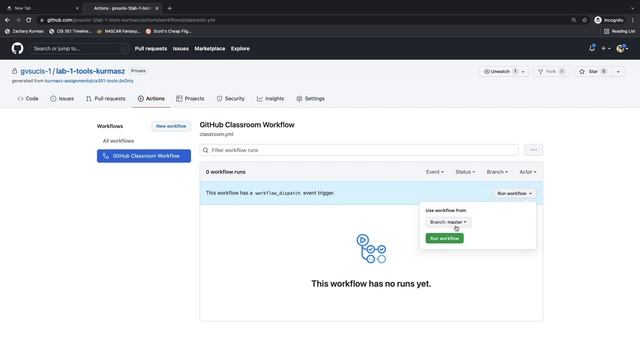Focus the Filter workflow runs field
This screenshot has height=360, width=640.
click(x=359, y=150)
